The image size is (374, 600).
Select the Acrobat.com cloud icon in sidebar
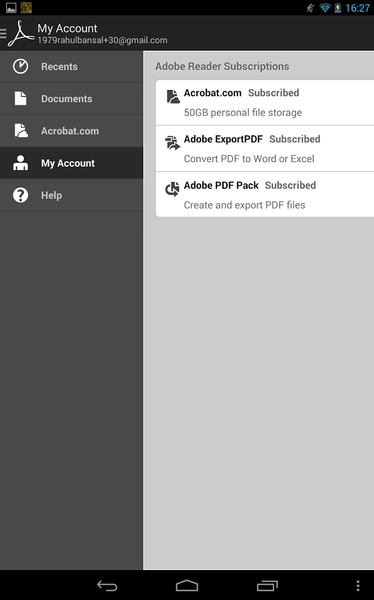click(21, 130)
